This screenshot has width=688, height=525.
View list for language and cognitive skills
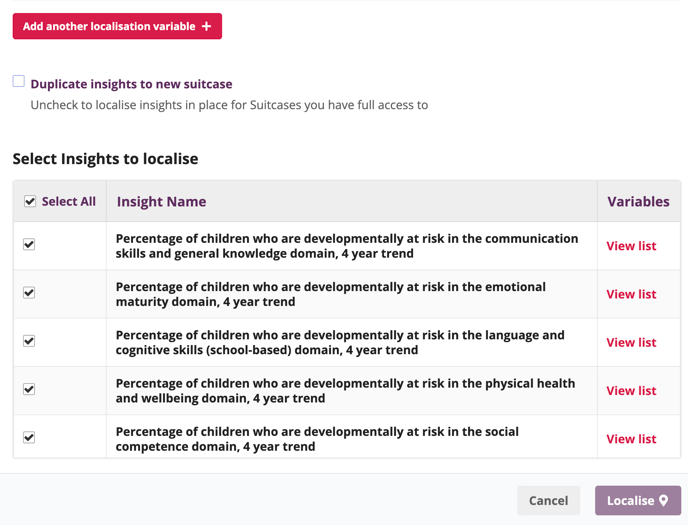click(x=631, y=342)
